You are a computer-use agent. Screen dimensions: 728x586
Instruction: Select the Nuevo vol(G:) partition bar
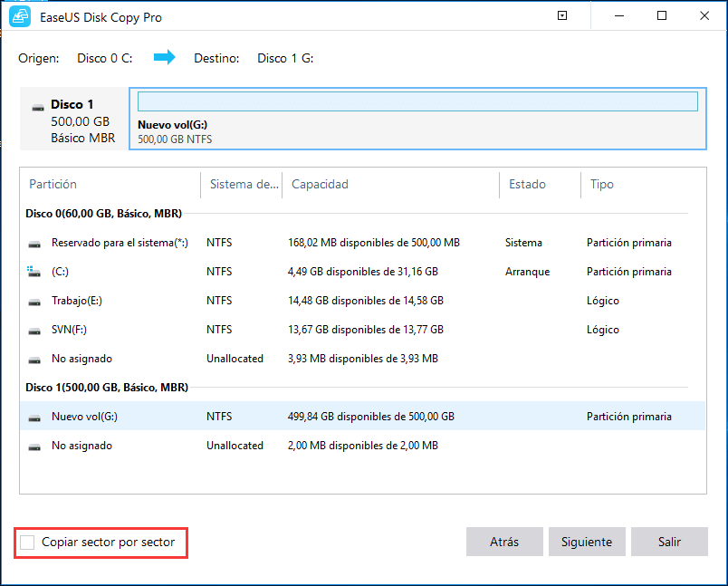tap(417, 101)
